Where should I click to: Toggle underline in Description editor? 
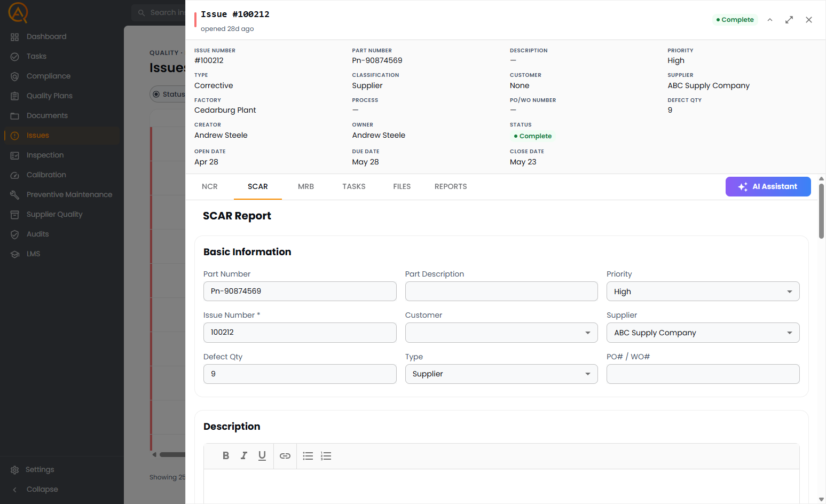coord(262,455)
